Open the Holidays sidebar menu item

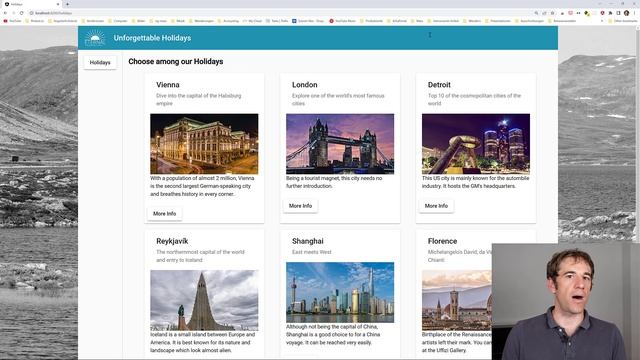(100, 62)
